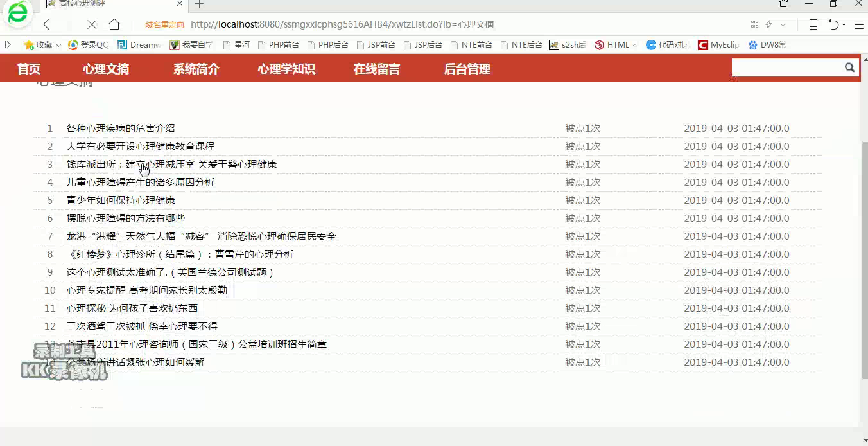Open the 我要自学 bookmark
Viewport: 868px width, 446px height.
191,45
